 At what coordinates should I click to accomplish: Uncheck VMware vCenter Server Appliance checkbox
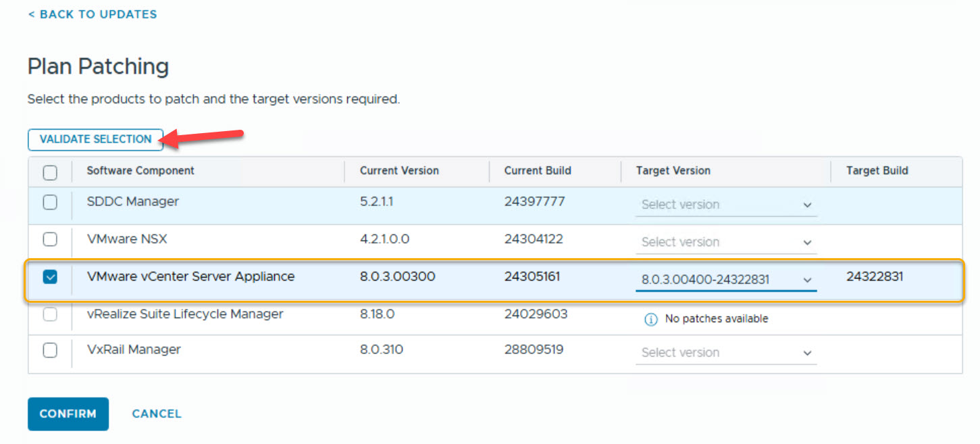coord(50,277)
